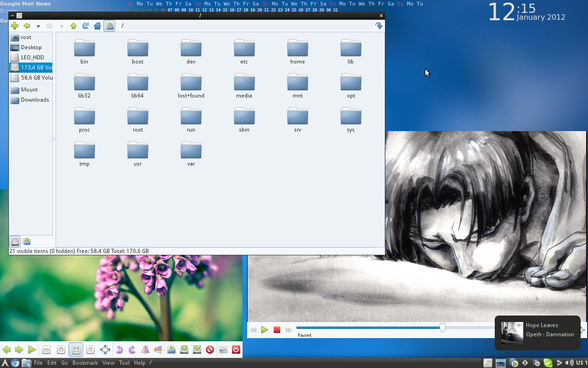Open an image file in the image viewer
This screenshot has width=588, height=368.
(171, 350)
